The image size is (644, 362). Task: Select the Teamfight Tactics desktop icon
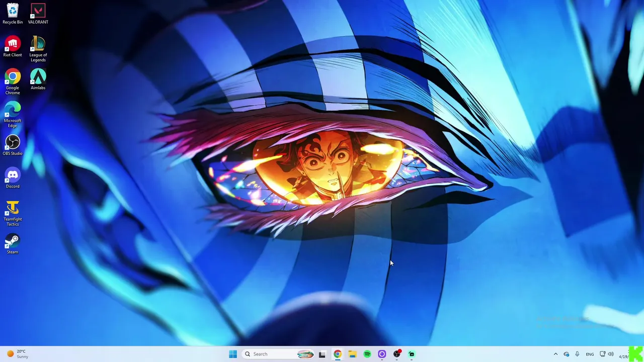click(x=13, y=213)
